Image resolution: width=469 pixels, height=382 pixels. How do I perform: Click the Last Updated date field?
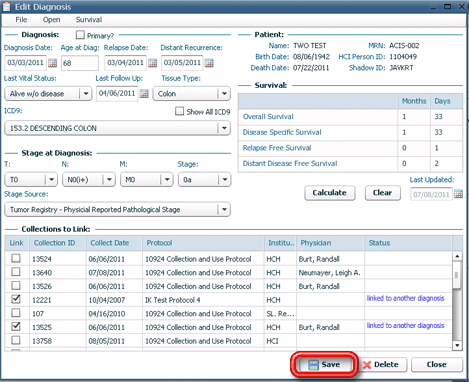[431, 194]
